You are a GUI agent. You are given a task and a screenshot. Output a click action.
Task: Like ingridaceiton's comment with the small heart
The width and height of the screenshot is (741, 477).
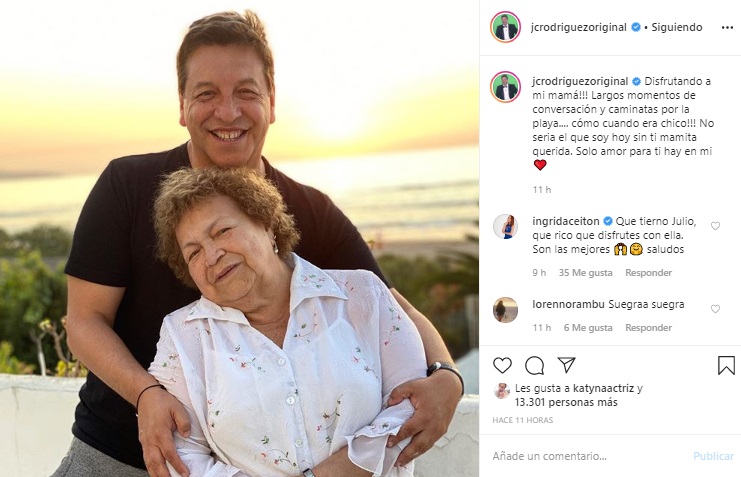point(715,226)
